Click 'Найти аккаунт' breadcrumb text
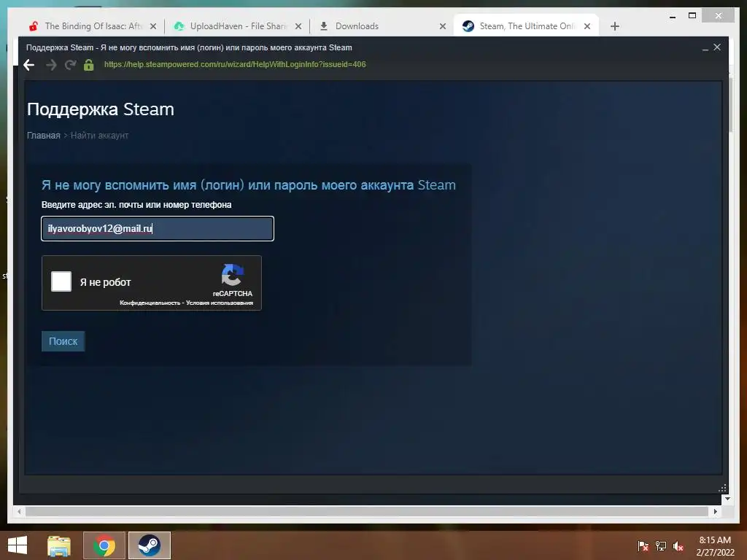 point(99,135)
